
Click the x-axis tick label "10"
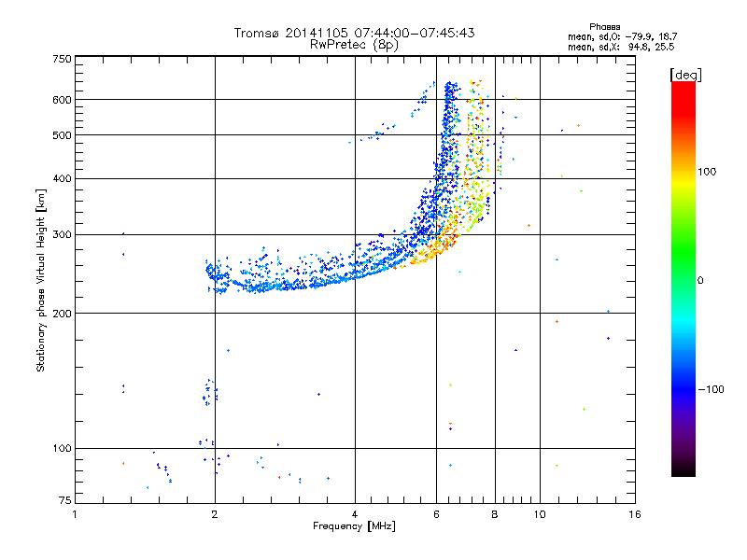tap(540, 514)
